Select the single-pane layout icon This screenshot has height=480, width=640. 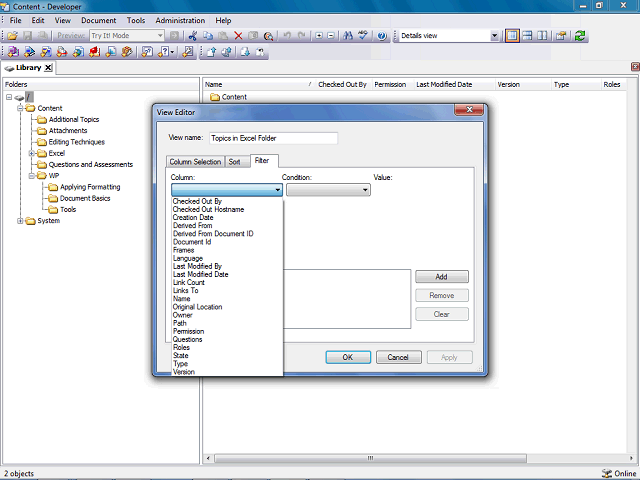[x=512, y=36]
